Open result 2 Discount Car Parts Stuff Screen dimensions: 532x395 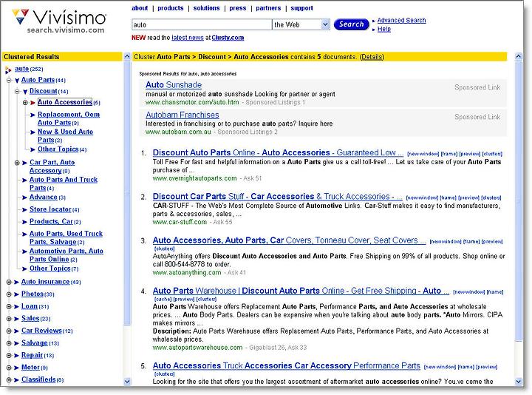click(277, 197)
